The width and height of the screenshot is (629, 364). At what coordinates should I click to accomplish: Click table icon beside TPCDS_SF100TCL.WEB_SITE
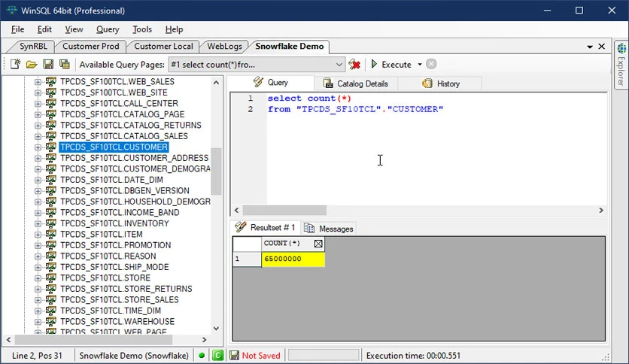[x=51, y=93]
